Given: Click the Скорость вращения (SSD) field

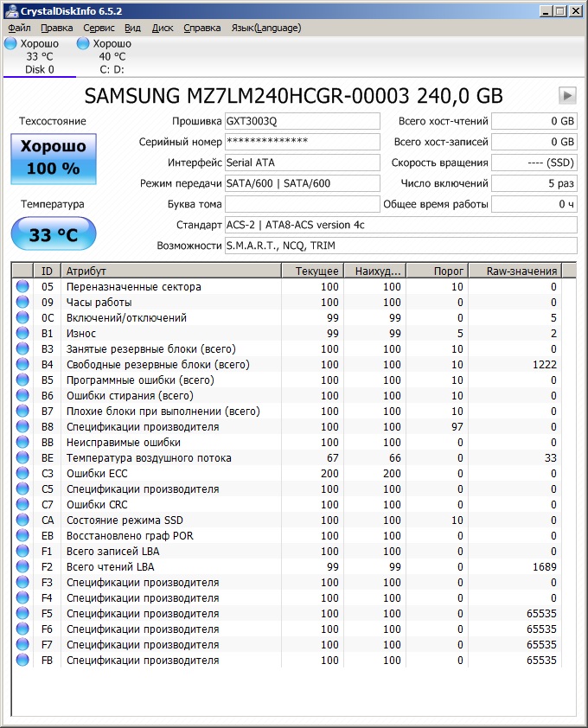Looking at the screenshot, I should click(x=534, y=163).
